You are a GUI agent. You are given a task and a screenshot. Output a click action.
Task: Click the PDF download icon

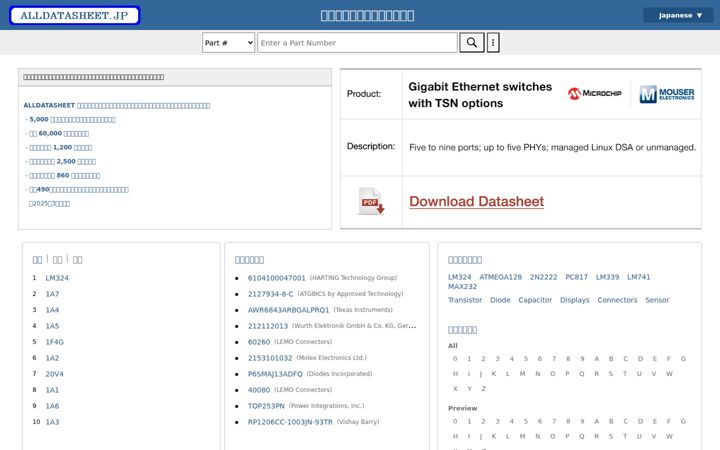point(371,201)
